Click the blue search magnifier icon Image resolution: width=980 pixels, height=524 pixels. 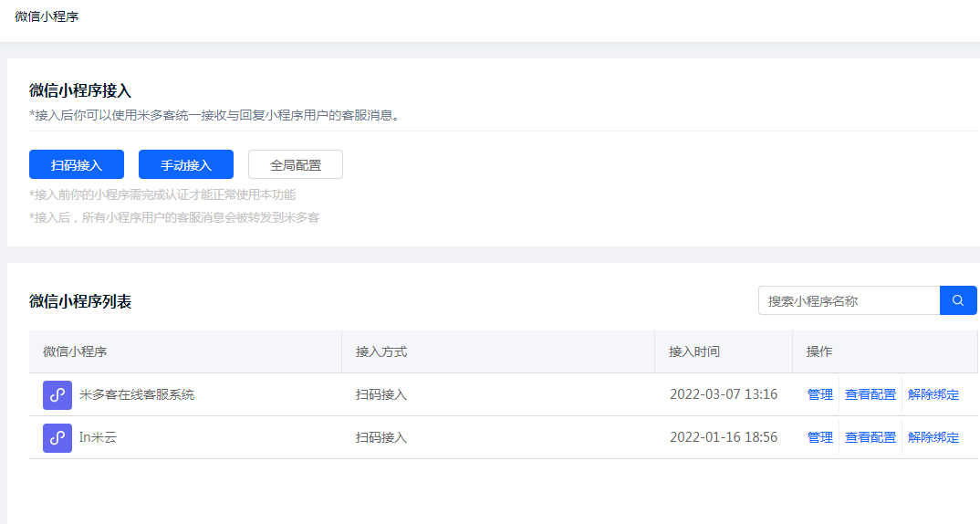pyautogui.click(x=957, y=300)
